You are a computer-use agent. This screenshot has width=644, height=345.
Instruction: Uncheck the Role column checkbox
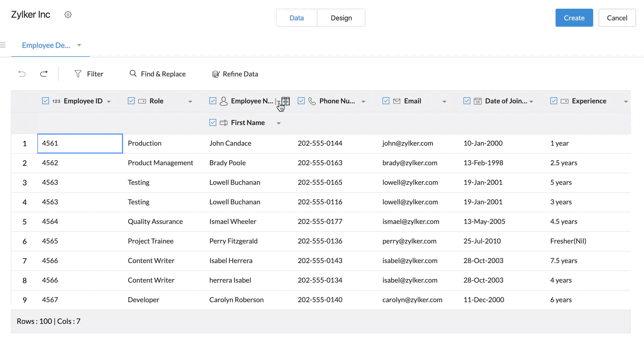click(131, 101)
